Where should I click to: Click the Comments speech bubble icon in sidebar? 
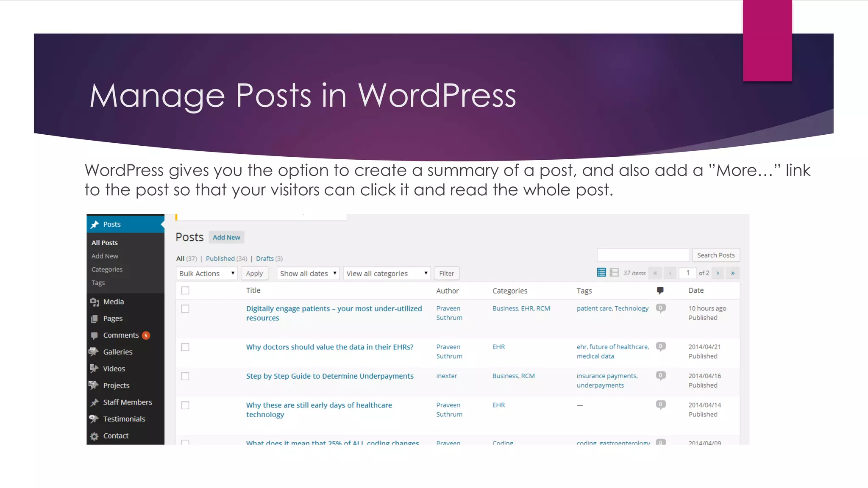click(x=95, y=335)
